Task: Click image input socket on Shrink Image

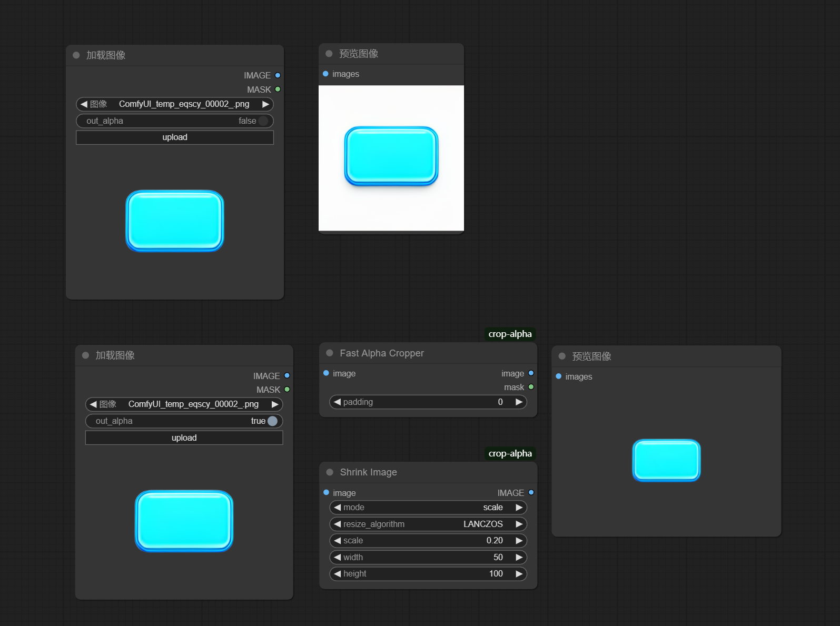Action: pos(326,493)
